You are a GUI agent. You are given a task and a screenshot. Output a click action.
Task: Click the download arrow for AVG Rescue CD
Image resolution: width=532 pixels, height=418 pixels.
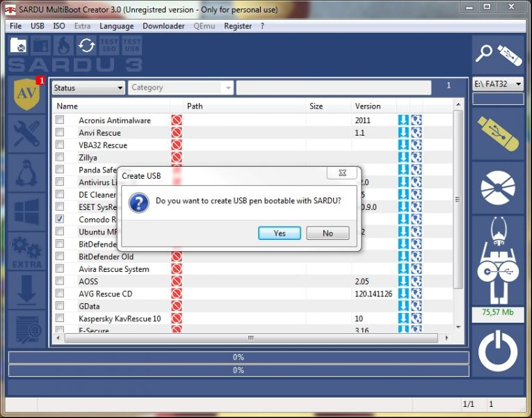point(403,294)
